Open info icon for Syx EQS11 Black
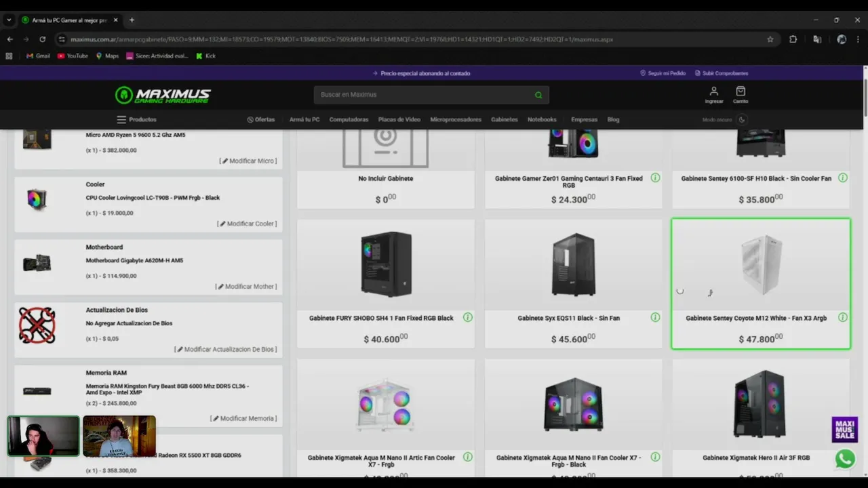The height and width of the screenshot is (488, 868). tap(655, 317)
